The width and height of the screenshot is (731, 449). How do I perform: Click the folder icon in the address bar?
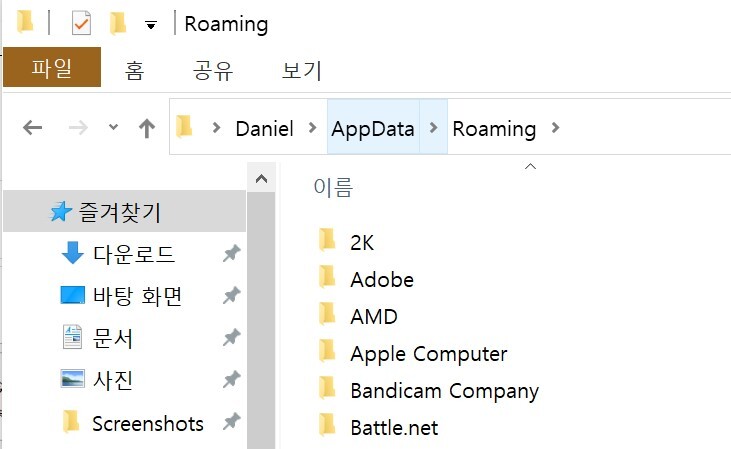184,126
